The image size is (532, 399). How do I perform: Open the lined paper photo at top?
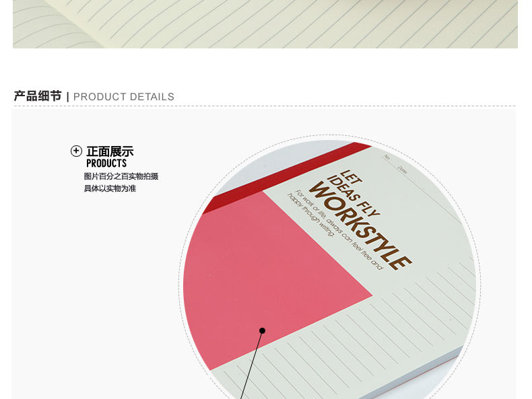click(265, 24)
